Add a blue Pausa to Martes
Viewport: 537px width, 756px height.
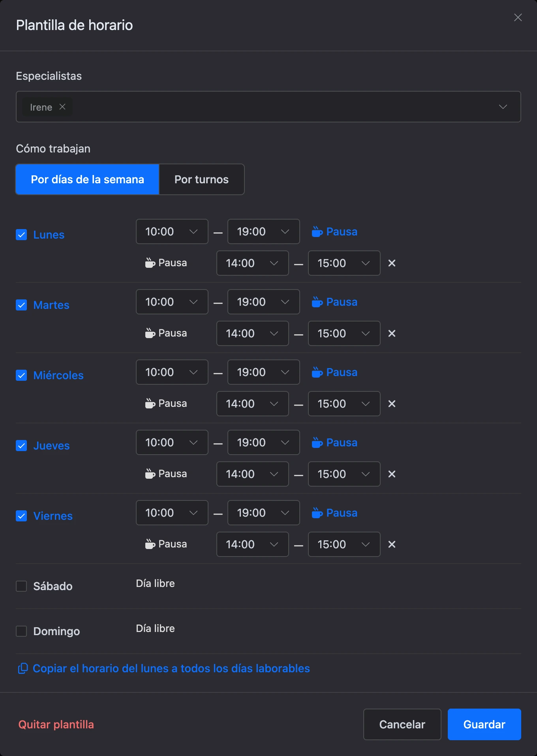pyautogui.click(x=334, y=302)
